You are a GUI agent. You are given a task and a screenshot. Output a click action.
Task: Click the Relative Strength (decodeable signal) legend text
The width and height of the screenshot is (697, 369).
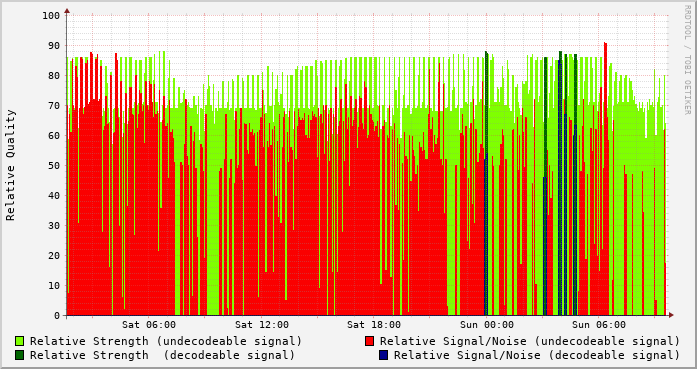click(162, 355)
